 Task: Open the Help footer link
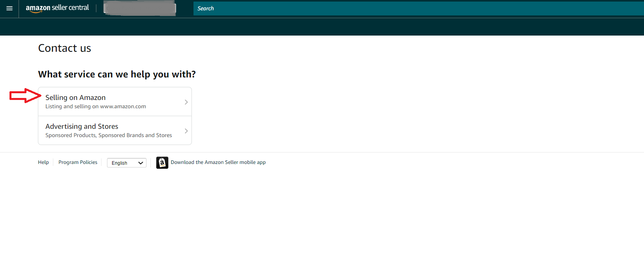pyautogui.click(x=43, y=162)
